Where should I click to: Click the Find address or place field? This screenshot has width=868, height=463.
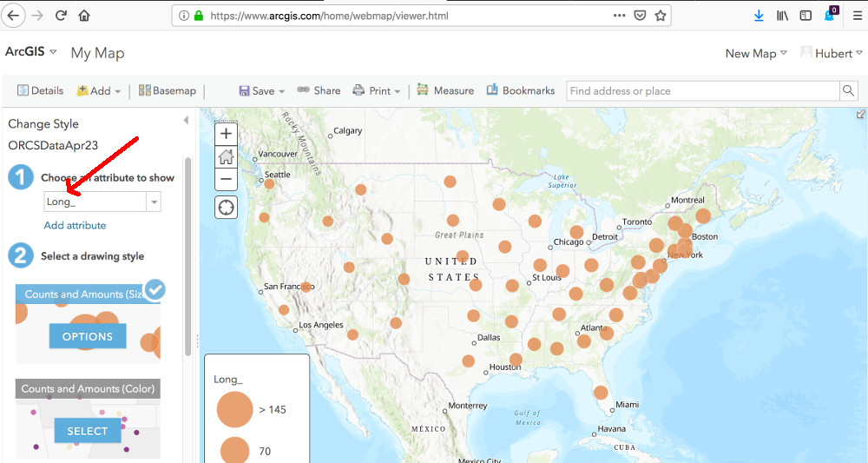[x=702, y=91]
